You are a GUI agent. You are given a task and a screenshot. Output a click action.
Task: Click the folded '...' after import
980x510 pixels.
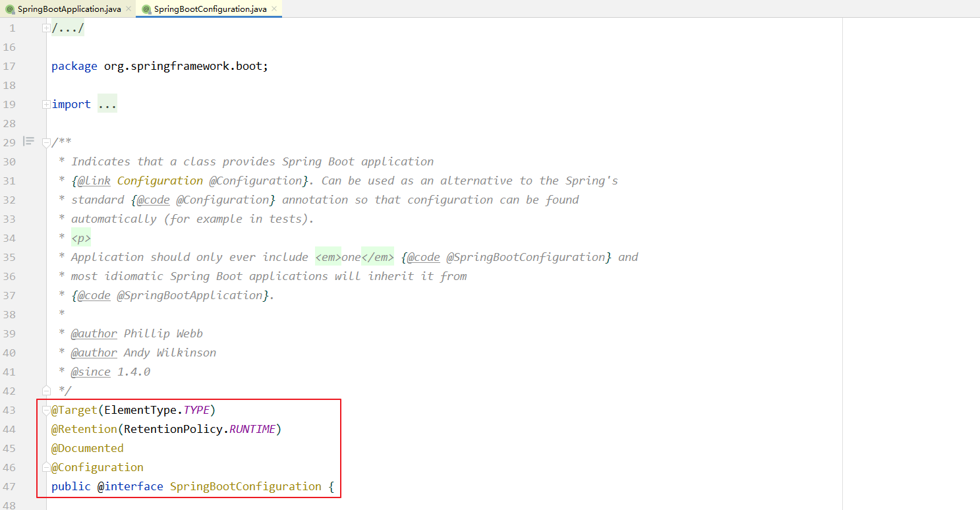(x=107, y=104)
